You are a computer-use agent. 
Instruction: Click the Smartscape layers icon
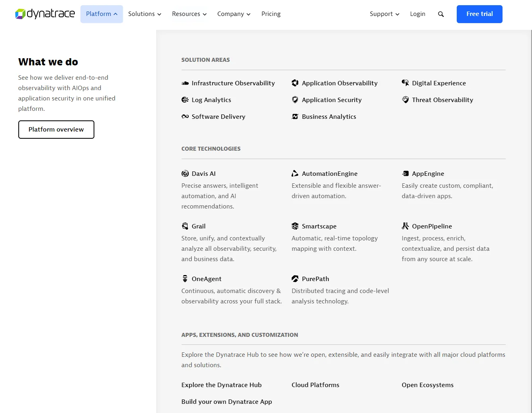(x=295, y=226)
